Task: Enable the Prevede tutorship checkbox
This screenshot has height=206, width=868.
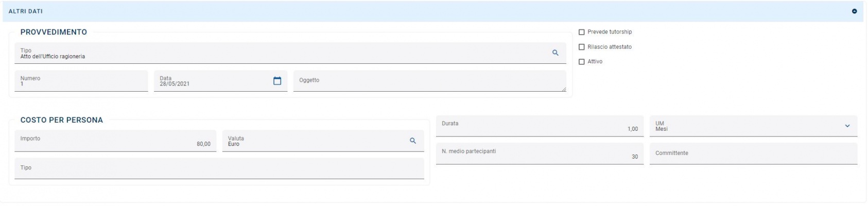Action: point(582,32)
